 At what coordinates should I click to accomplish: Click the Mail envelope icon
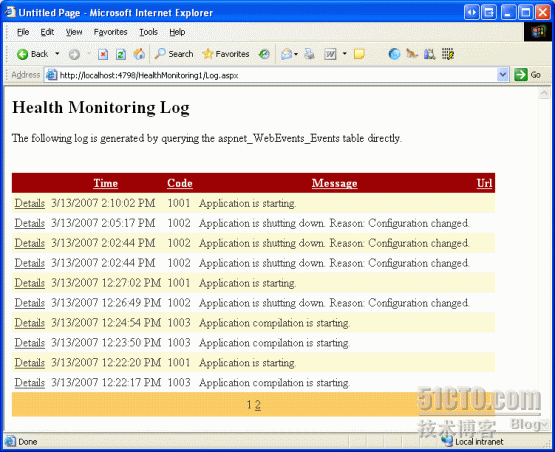pyautogui.click(x=286, y=54)
